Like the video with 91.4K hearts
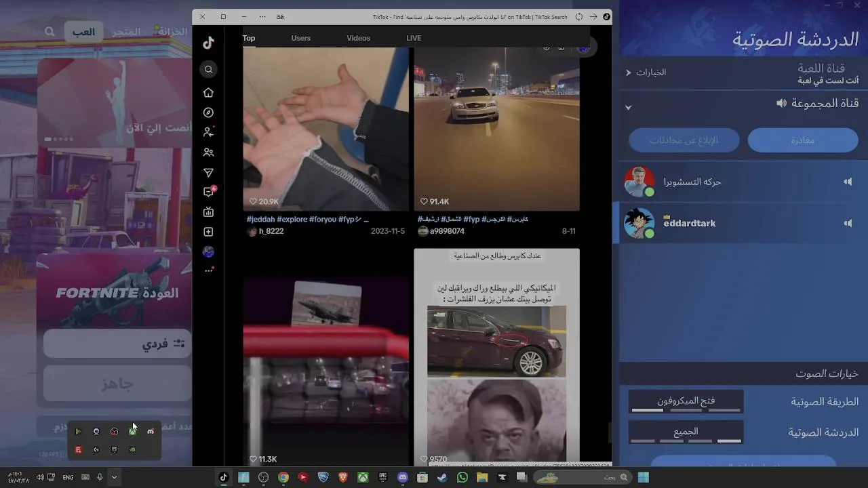Screen dimensions: 868x488 point(425,201)
